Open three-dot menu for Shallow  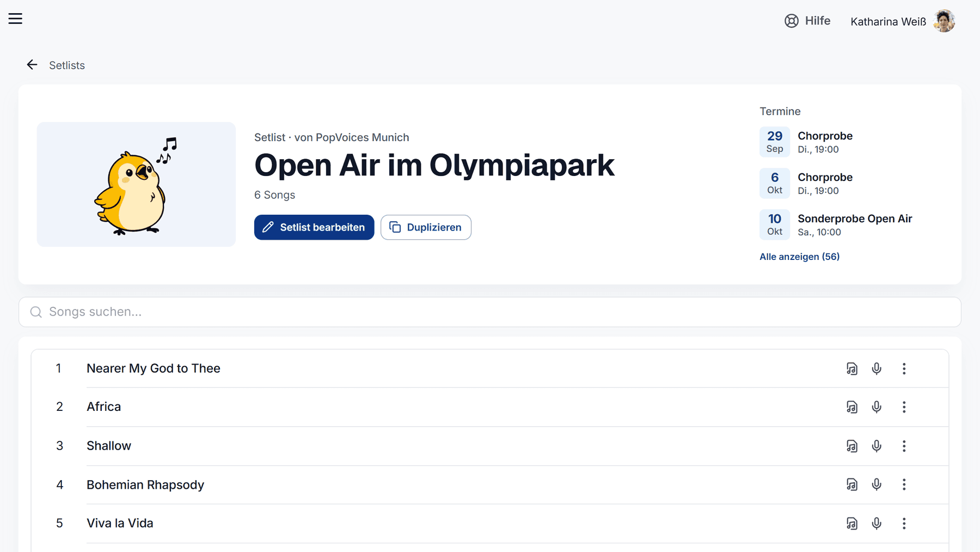tap(904, 446)
